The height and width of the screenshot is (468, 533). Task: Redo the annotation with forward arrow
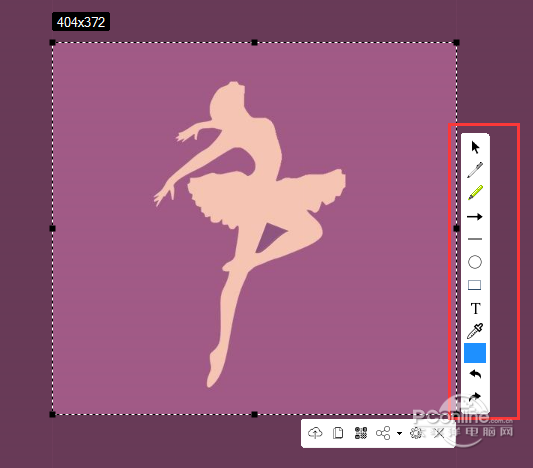click(x=475, y=396)
